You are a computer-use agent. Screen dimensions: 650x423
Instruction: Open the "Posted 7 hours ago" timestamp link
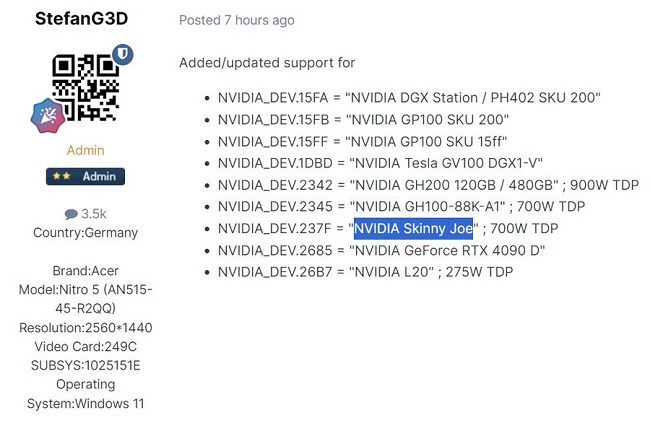[x=236, y=20]
